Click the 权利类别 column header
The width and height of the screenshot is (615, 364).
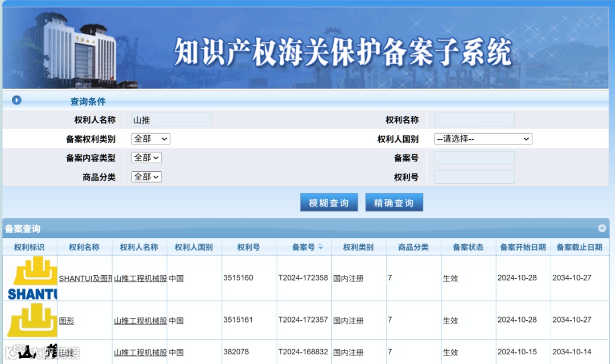[358, 247]
